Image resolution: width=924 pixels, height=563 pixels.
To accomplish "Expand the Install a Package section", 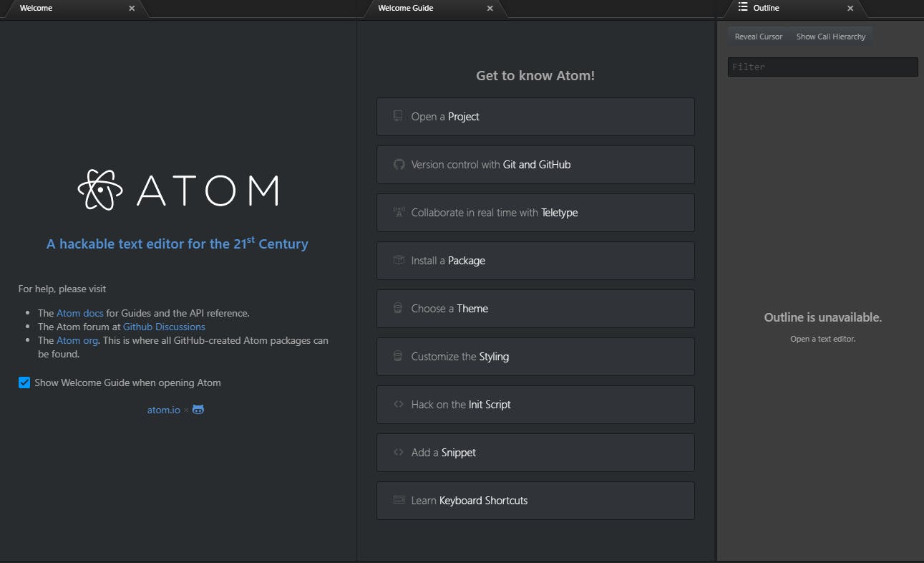I will coord(535,261).
